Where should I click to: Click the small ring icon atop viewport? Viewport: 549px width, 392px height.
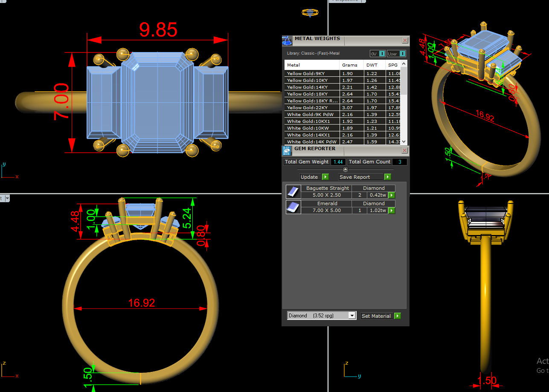[x=310, y=12]
